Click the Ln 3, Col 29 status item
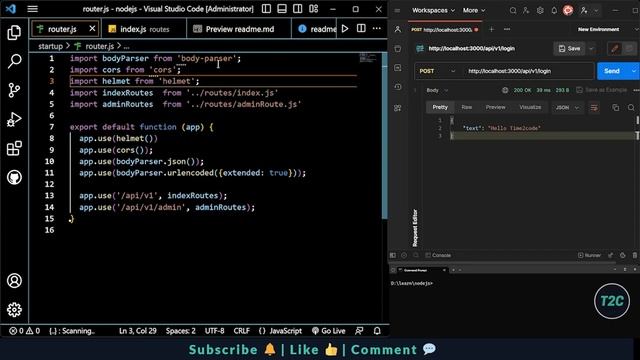640x360 pixels. pyautogui.click(x=138, y=331)
